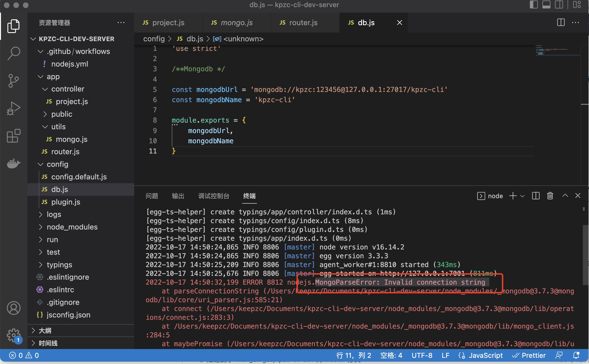Open jsconfig.json in the file tree
Image resolution: width=589 pixels, height=364 pixels.
click(x=81, y=315)
